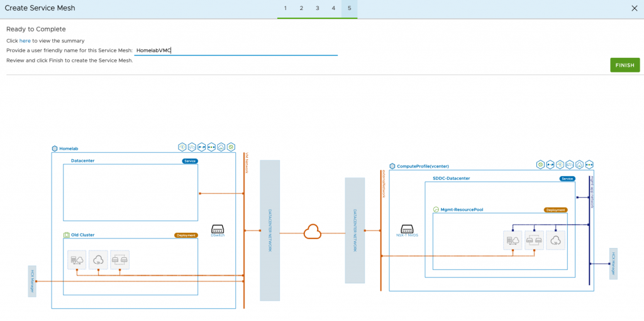644x321 pixels.
Task: Click the first appliance icon in Old Cluster
Action: (77, 259)
